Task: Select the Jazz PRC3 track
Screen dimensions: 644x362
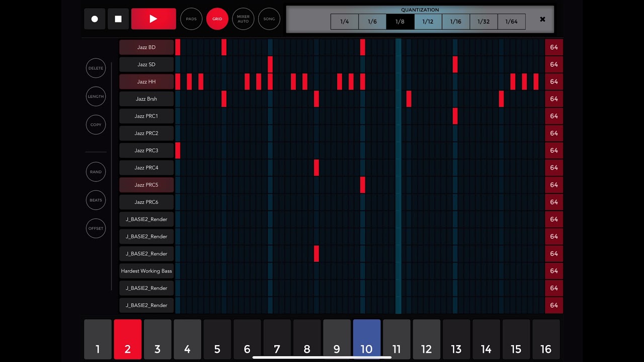Action: 146,150
